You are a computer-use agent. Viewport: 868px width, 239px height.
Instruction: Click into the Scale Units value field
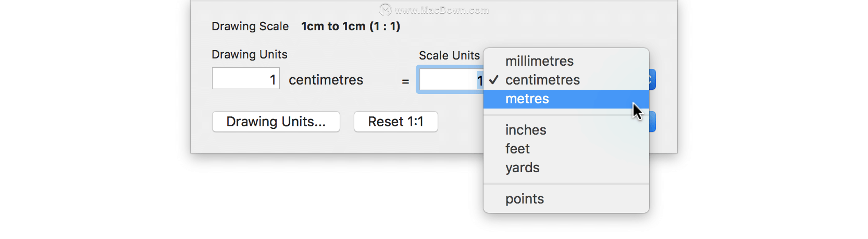pyautogui.click(x=451, y=80)
